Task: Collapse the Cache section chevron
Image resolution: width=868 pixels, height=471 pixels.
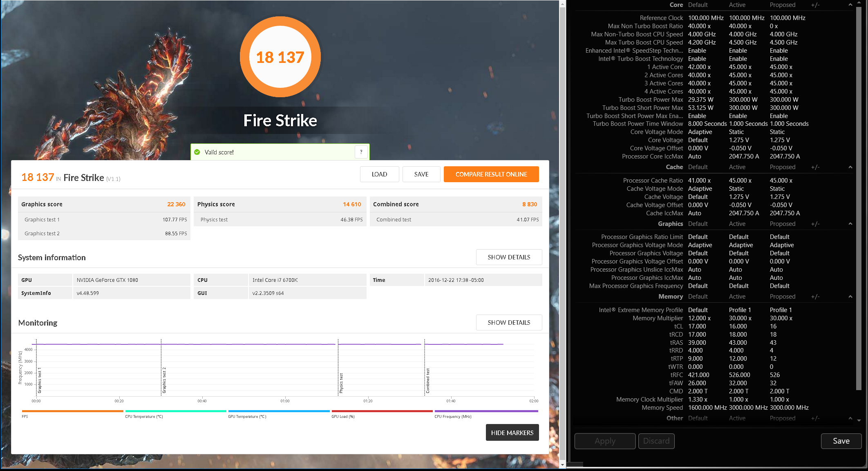Action: [850, 167]
